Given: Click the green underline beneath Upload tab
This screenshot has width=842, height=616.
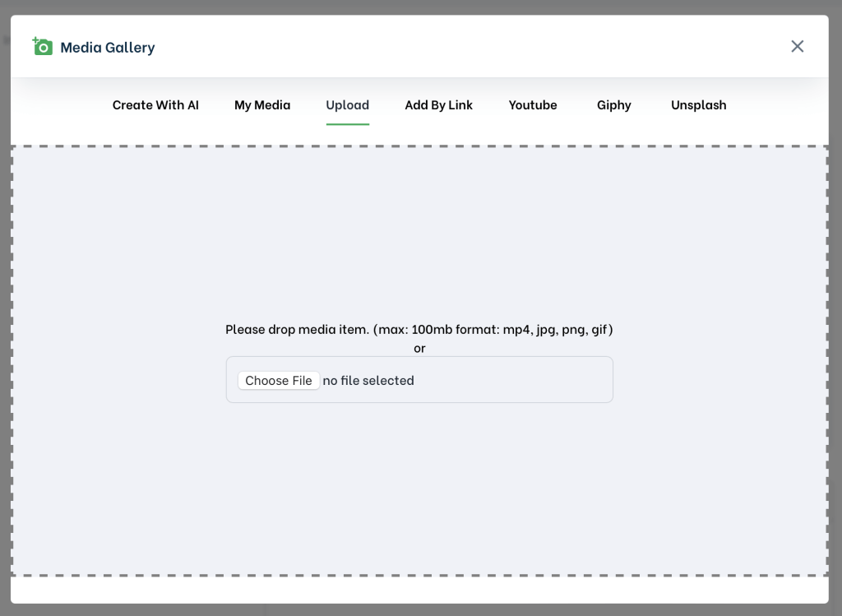Looking at the screenshot, I should tap(347, 124).
